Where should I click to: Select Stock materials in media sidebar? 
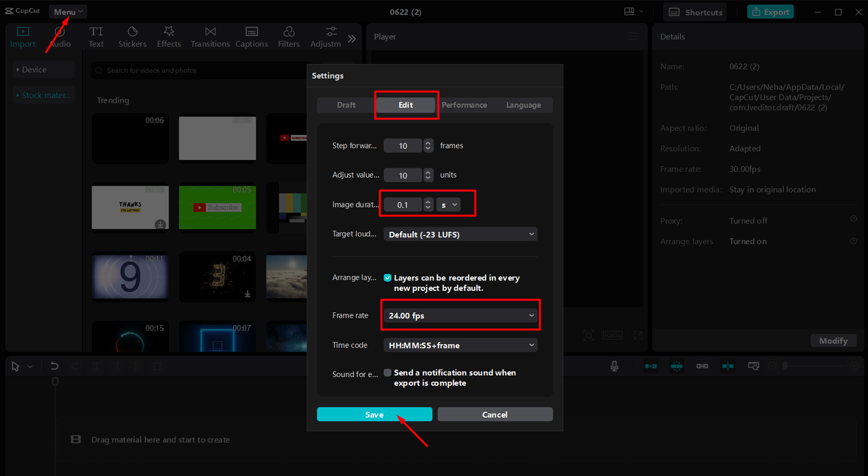coord(43,95)
